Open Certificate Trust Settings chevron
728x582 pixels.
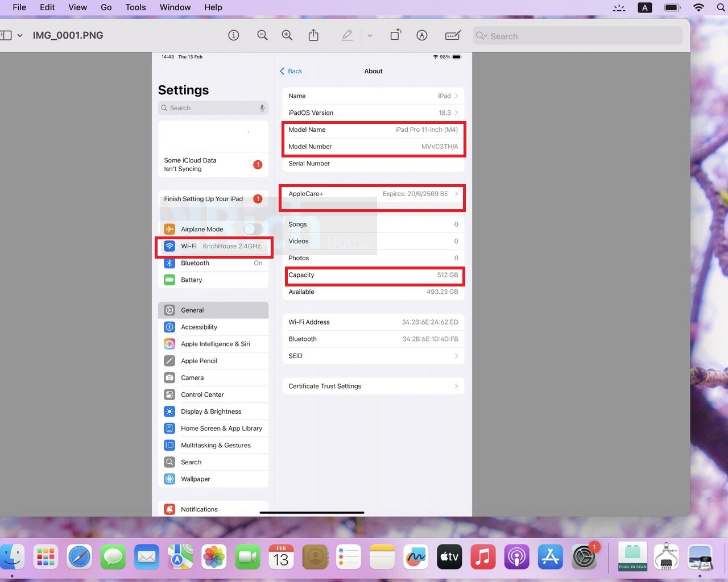coord(456,386)
